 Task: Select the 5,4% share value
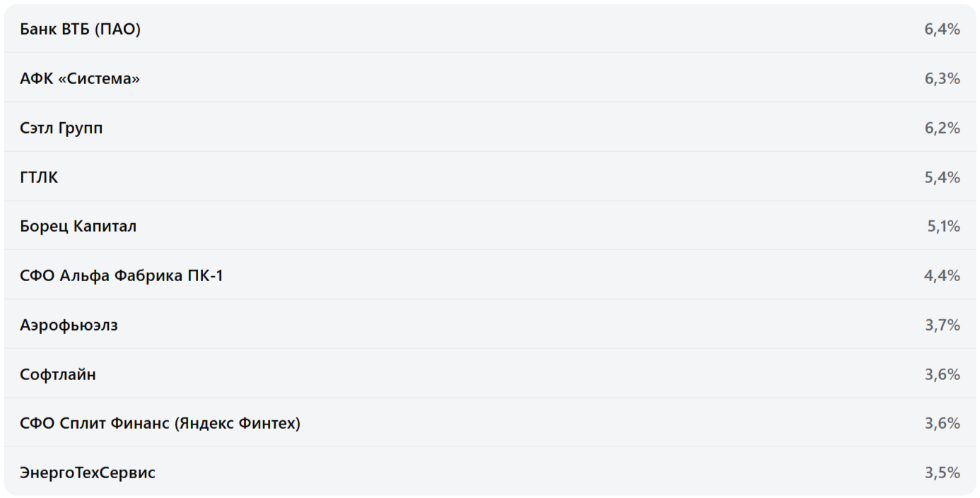pos(942,177)
